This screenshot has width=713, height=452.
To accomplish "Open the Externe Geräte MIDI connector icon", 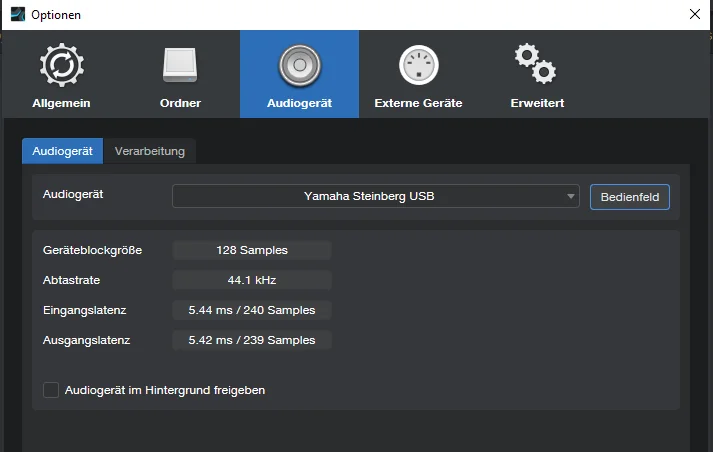I will click(x=418, y=65).
